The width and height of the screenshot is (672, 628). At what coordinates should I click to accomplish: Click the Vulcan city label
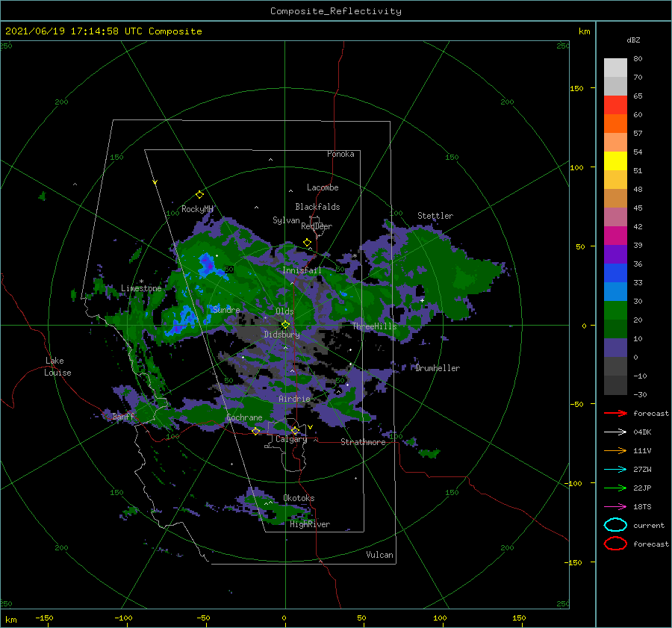coord(379,555)
